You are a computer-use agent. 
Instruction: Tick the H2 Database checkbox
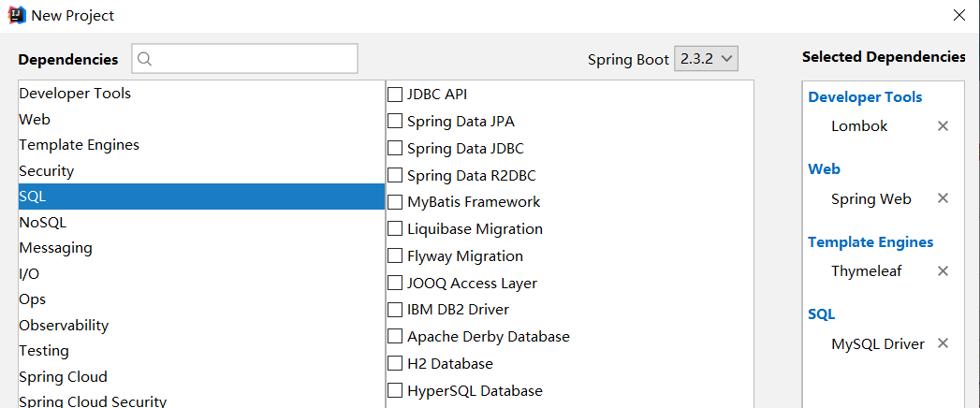pos(395,363)
